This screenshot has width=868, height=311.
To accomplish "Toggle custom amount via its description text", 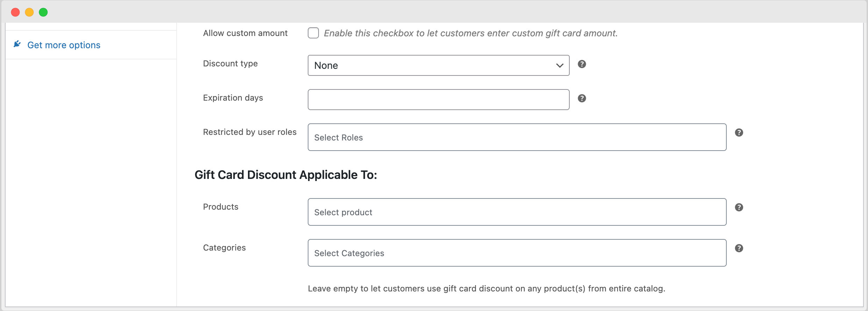I will coord(470,33).
